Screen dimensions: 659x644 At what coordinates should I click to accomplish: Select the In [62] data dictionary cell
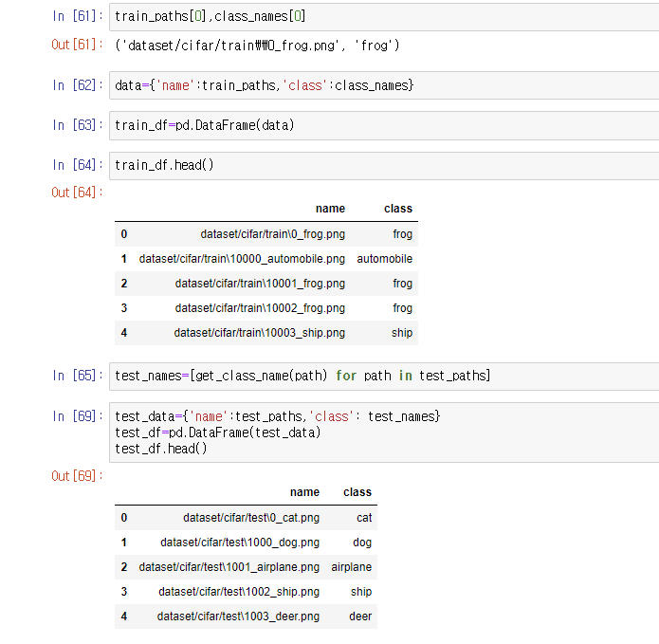(384, 85)
